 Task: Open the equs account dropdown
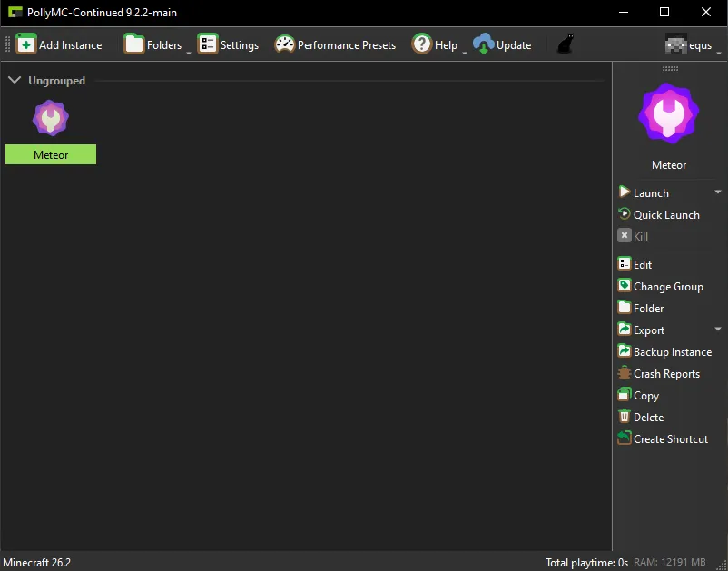tap(693, 45)
